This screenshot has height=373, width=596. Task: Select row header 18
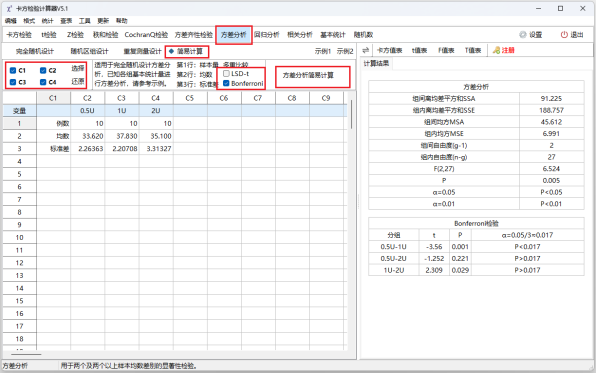point(19,339)
